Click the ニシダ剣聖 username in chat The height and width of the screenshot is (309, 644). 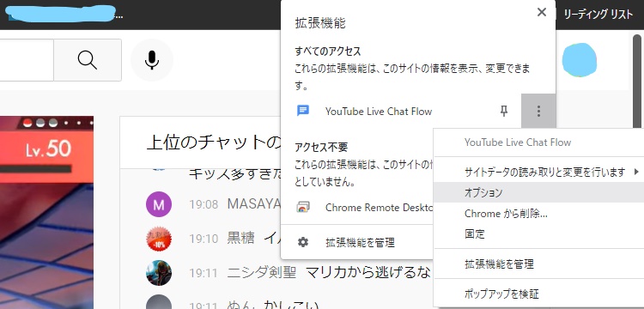(262, 272)
